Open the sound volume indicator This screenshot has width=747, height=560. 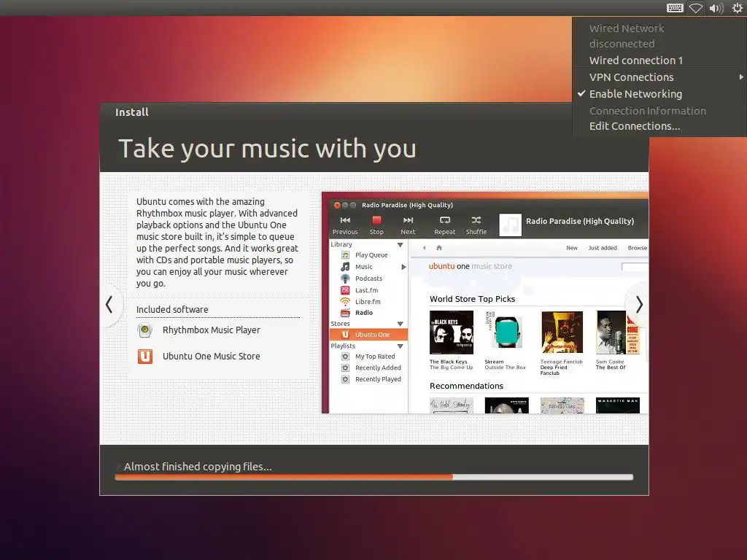tap(716, 8)
